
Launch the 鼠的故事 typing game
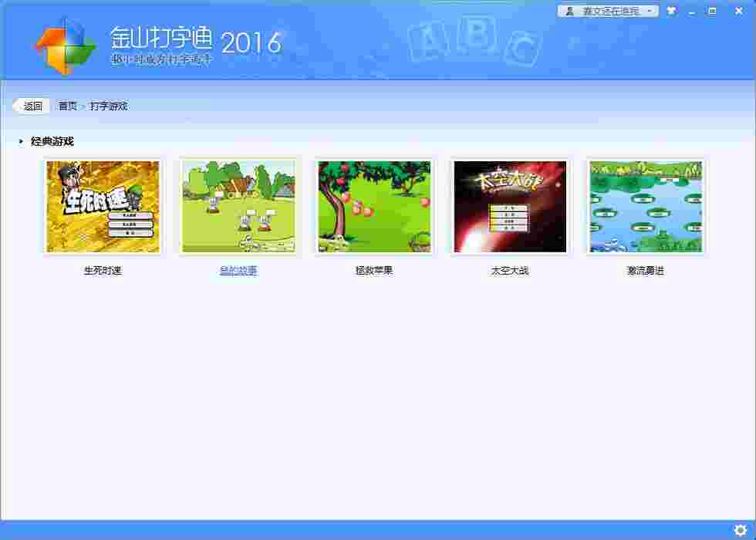[238, 205]
